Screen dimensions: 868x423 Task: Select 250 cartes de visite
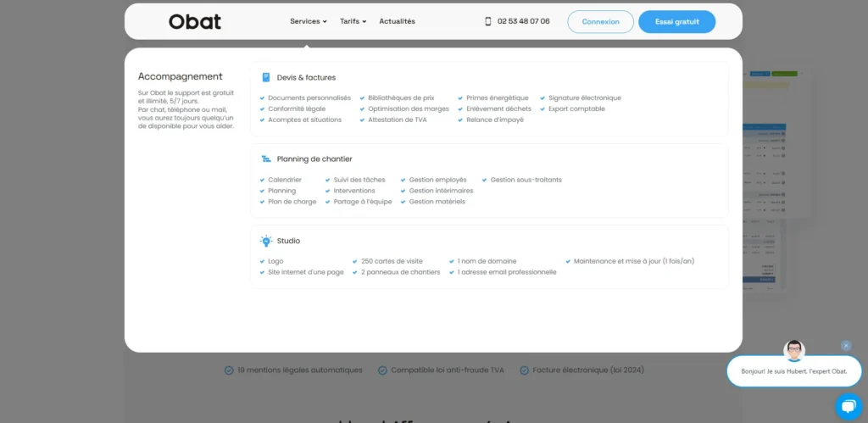click(392, 261)
